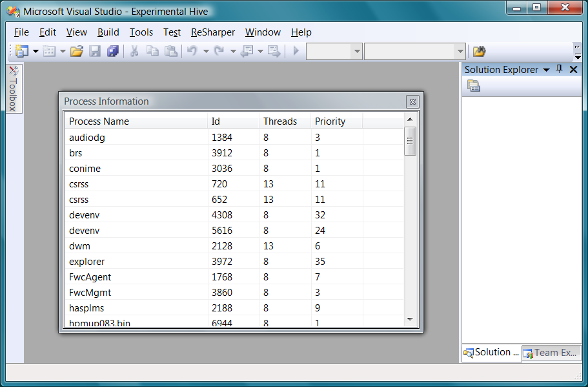Select the FwcMgmt process row

click(x=234, y=293)
